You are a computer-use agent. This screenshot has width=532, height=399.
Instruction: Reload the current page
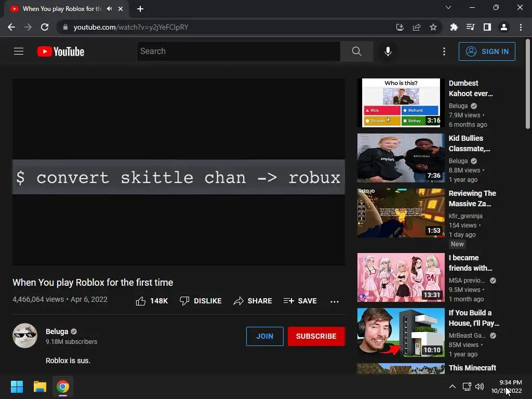click(x=45, y=27)
